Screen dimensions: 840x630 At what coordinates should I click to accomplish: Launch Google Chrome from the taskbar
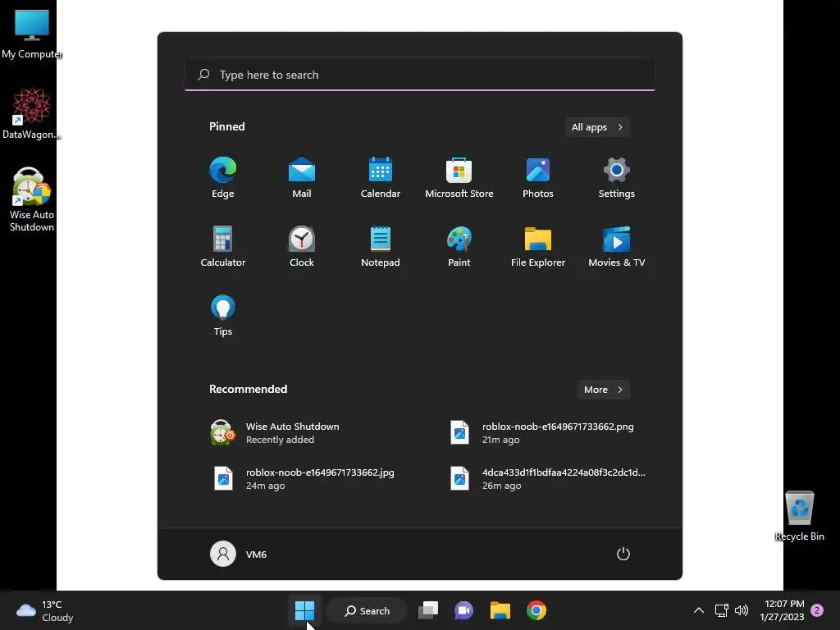[536, 610]
